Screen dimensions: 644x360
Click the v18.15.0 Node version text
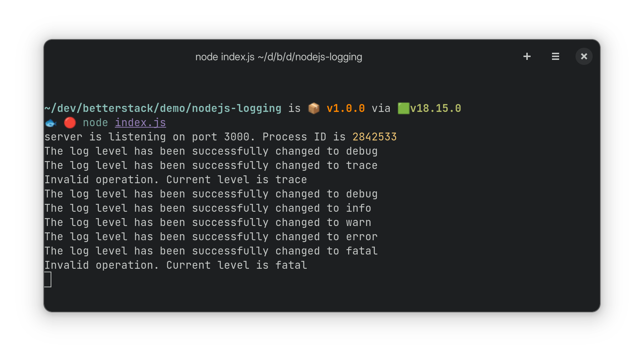[x=435, y=108]
